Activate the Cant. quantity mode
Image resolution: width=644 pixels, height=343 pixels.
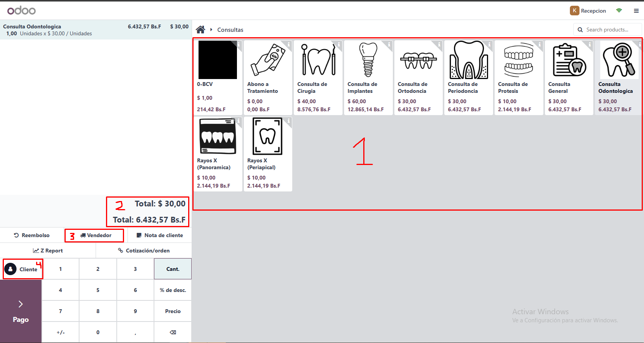pos(173,269)
